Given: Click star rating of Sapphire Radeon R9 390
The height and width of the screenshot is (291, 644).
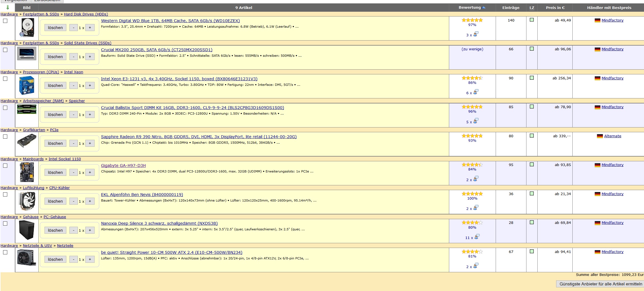Looking at the screenshot, I should pyautogui.click(x=472, y=136).
